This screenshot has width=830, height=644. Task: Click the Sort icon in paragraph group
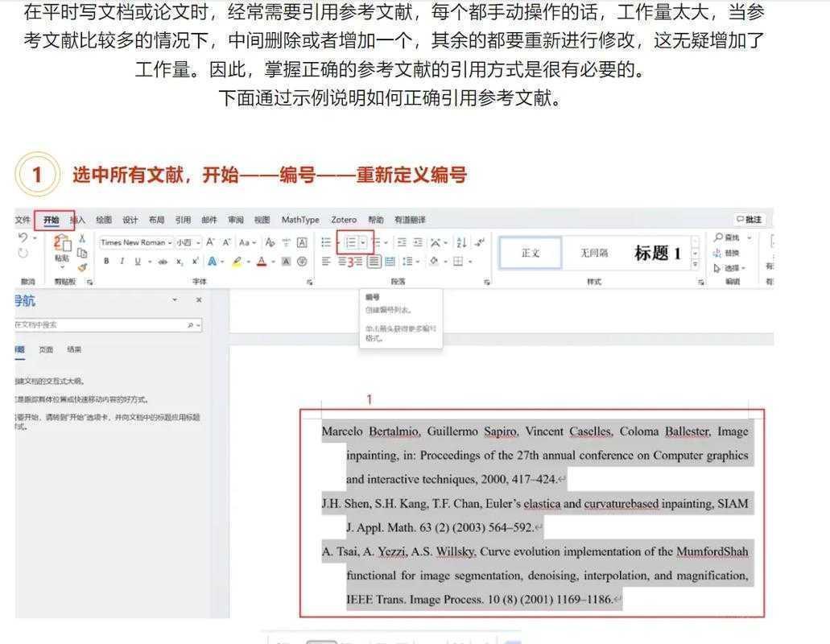pos(462,243)
